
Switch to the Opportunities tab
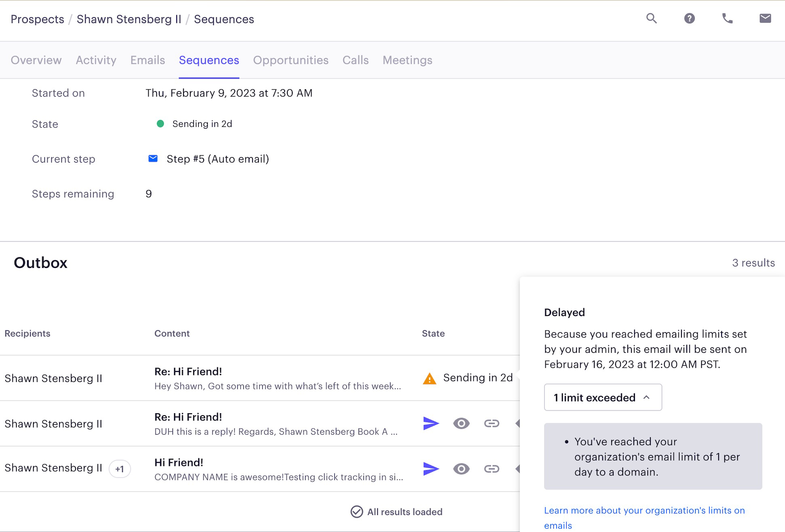point(291,60)
